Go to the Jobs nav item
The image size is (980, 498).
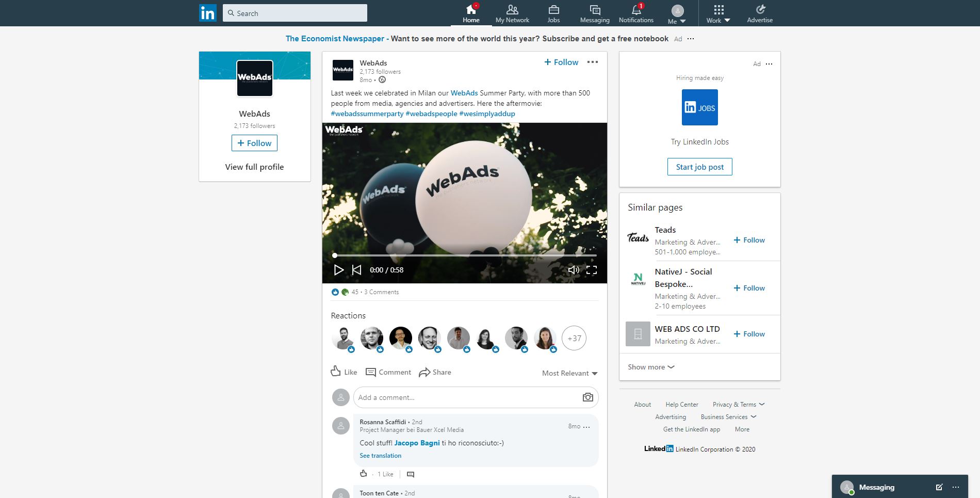pyautogui.click(x=553, y=13)
